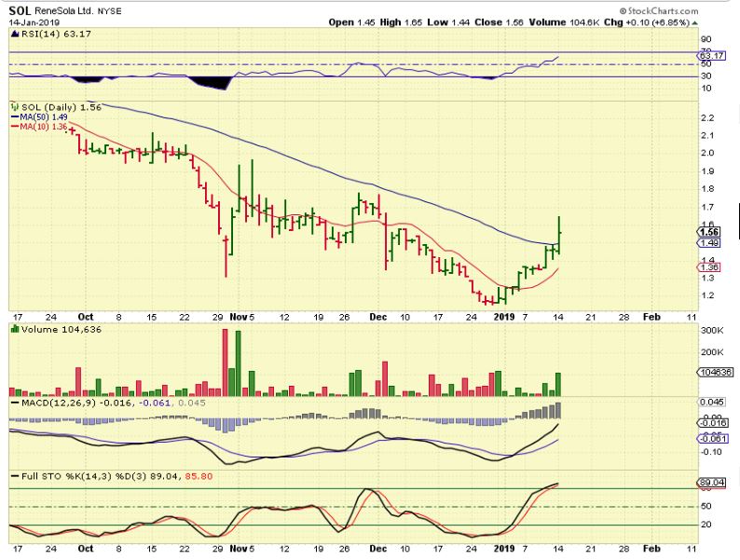Click the Volume legend bar icon
Viewport: 740px width, 560px height.
pyautogui.click(x=15, y=329)
